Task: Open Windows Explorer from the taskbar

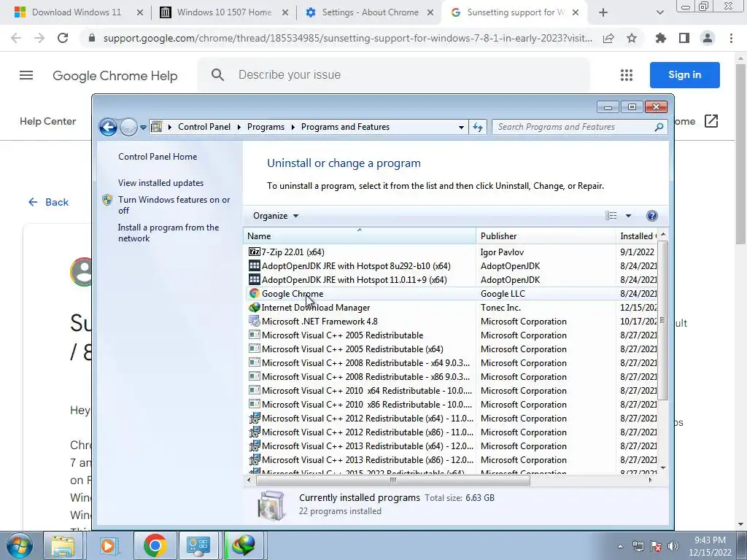Action: tap(63, 545)
